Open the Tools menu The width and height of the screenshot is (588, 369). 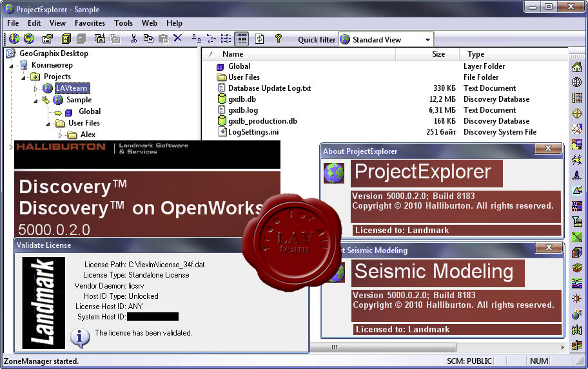(x=123, y=23)
